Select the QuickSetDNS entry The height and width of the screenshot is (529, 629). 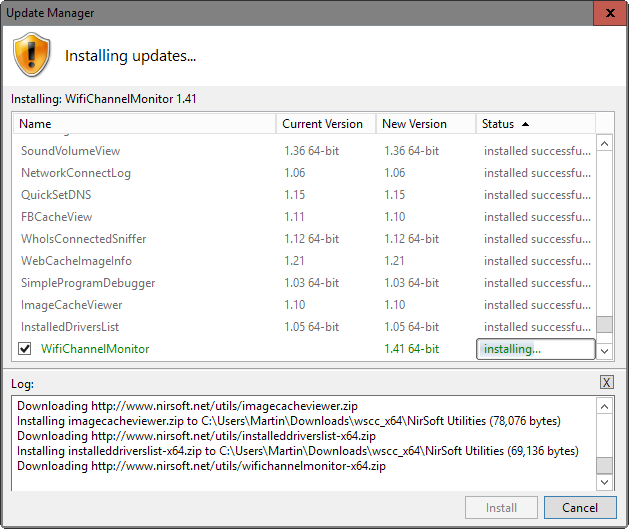click(x=305, y=195)
